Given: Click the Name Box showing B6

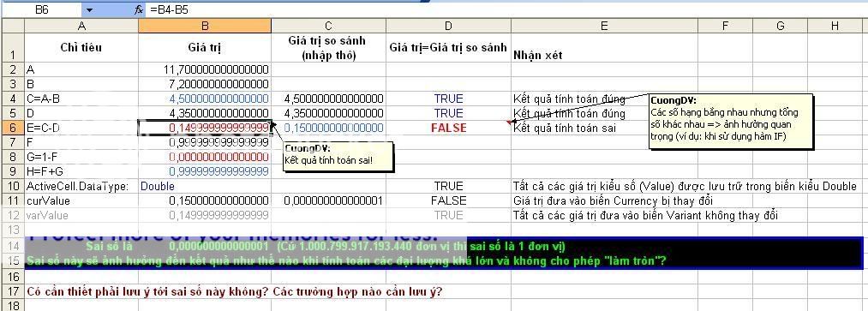Looking at the screenshot, I should 41,9.
